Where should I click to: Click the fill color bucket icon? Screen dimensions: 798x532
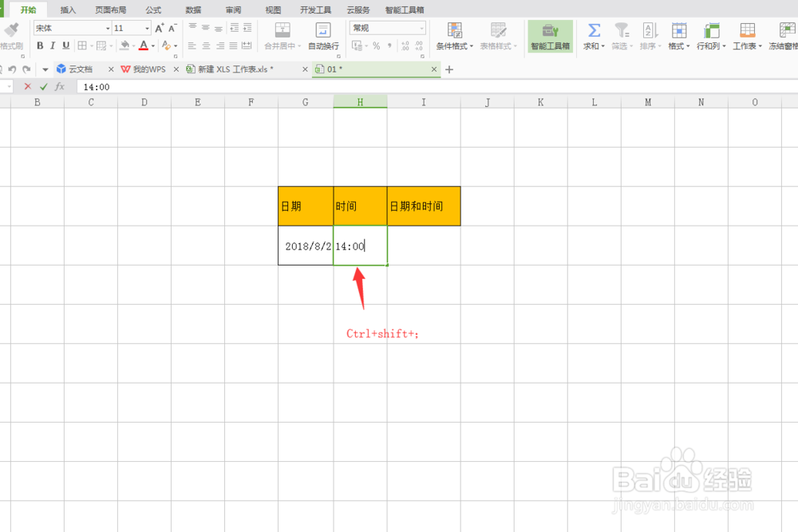[x=124, y=45]
